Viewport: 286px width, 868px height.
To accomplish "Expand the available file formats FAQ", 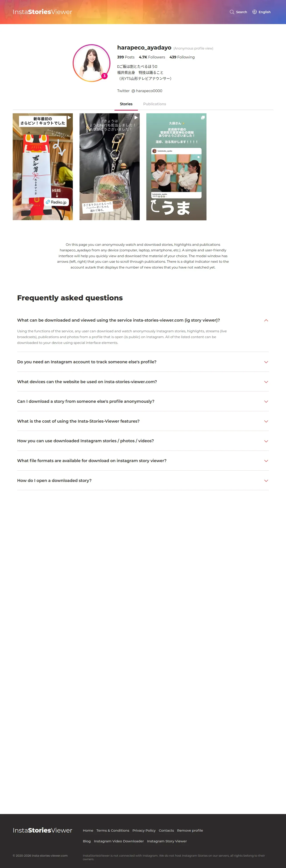I will tap(266, 461).
